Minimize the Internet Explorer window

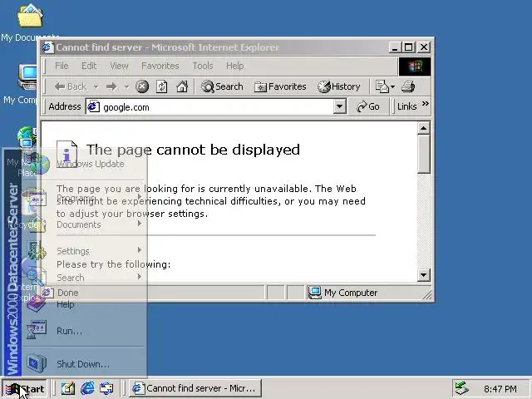tap(394, 47)
